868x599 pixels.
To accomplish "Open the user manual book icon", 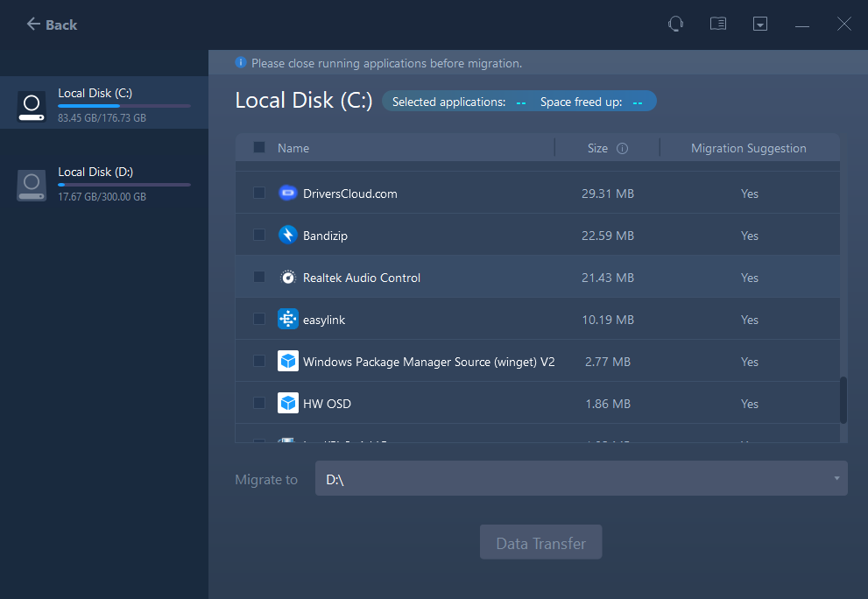I will click(x=718, y=25).
